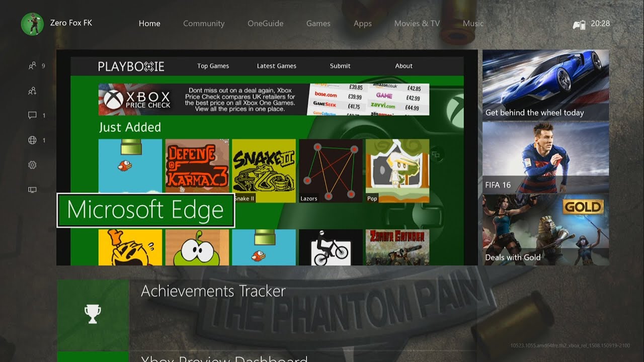Open the stickman bicycle game thumbnail
The height and width of the screenshot is (362, 644).
click(331, 247)
